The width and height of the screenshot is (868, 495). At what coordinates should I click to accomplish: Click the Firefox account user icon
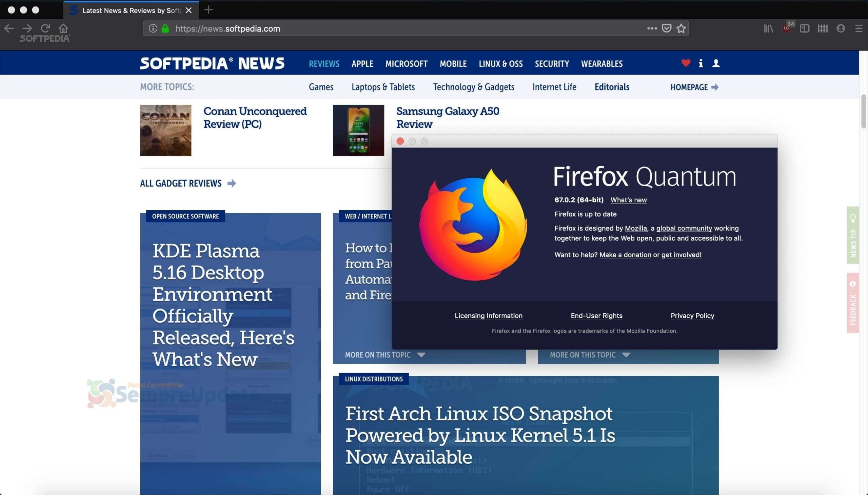(x=841, y=28)
